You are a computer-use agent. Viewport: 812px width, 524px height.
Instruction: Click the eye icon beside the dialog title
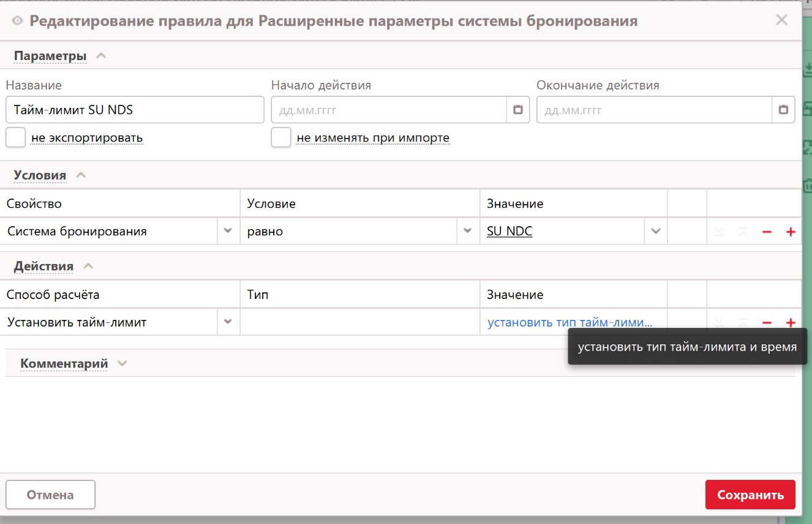17,21
